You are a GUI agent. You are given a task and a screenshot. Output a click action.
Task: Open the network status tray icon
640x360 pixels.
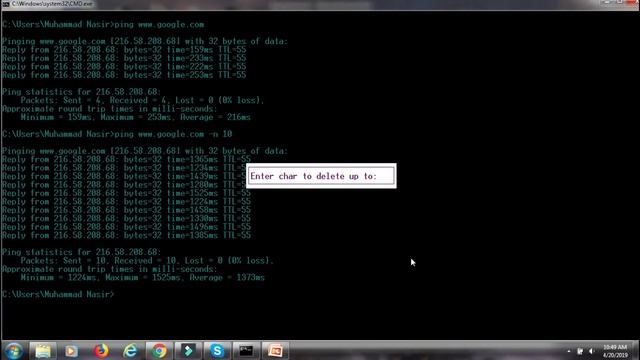pyautogui.click(x=580, y=351)
